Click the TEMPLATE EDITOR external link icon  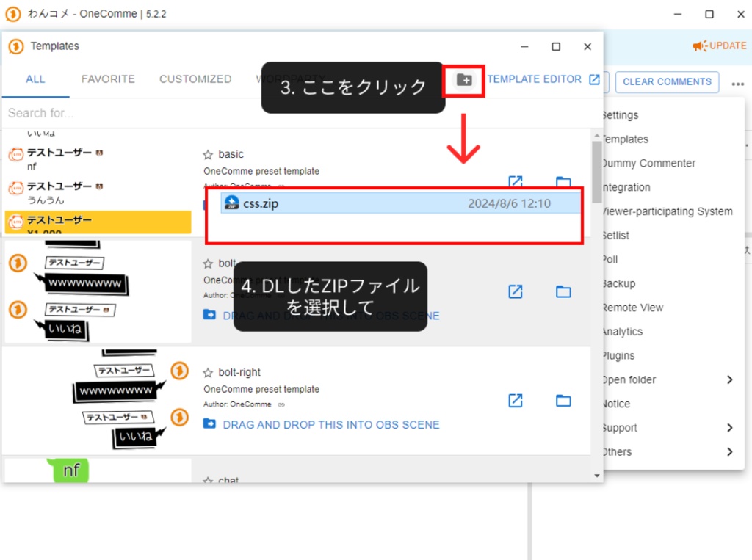point(593,79)
